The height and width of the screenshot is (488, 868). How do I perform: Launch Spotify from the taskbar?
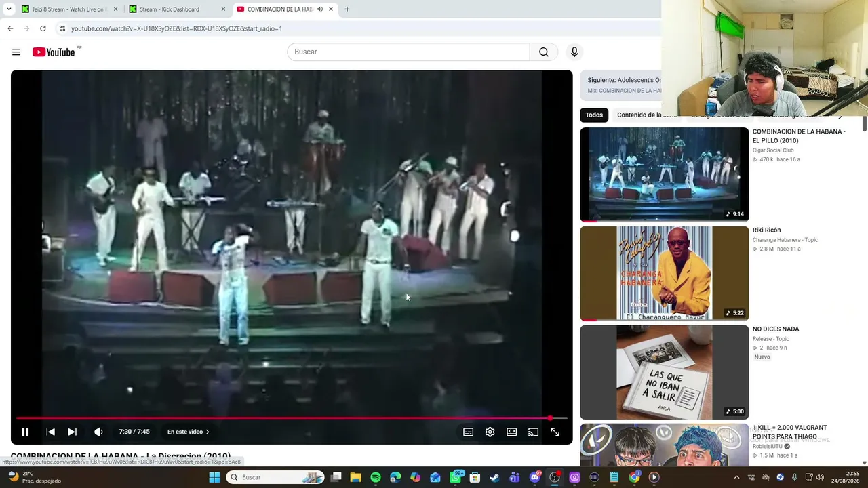point(376,477)
